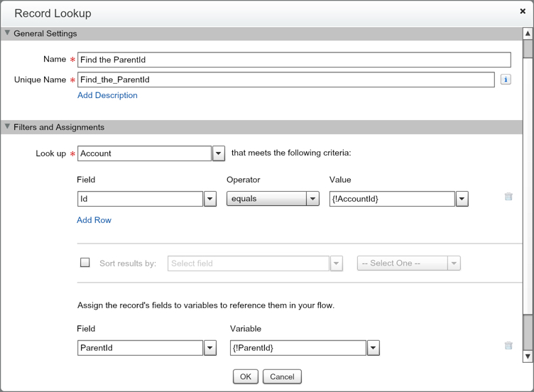Click the scrollbar down arrow

click(x=528, y=356)
